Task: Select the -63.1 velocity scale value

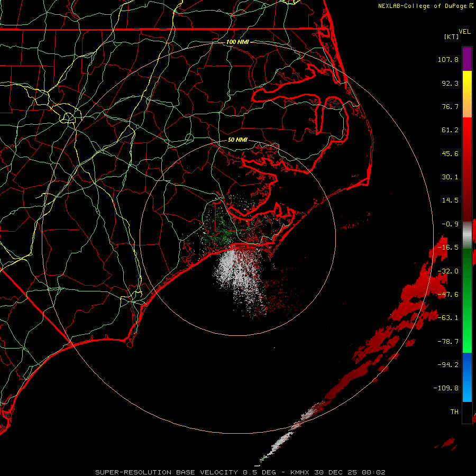Action: 448,318
